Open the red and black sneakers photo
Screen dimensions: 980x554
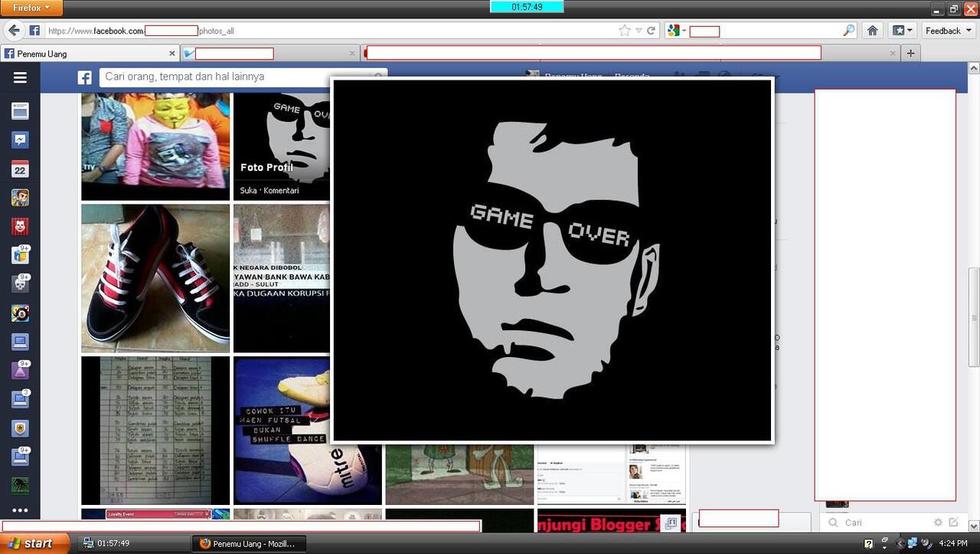[155, 278]
